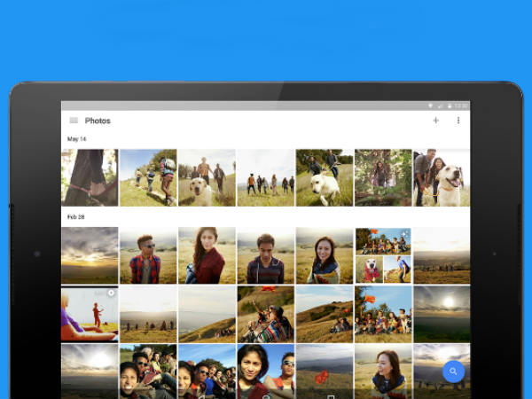Tap the blue search floating button
532x399 pixels.
tap(453, 372)
